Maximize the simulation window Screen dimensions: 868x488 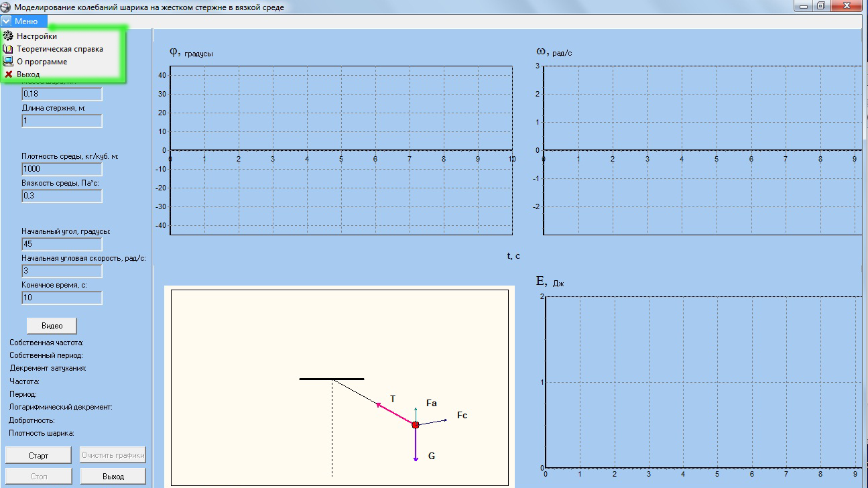822,6
